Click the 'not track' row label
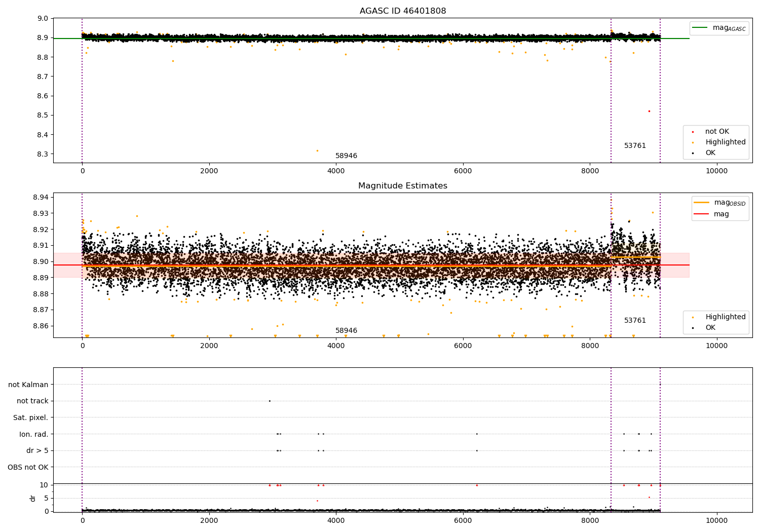The width and height of the screenshot is (760, 532). pos(32,401)
